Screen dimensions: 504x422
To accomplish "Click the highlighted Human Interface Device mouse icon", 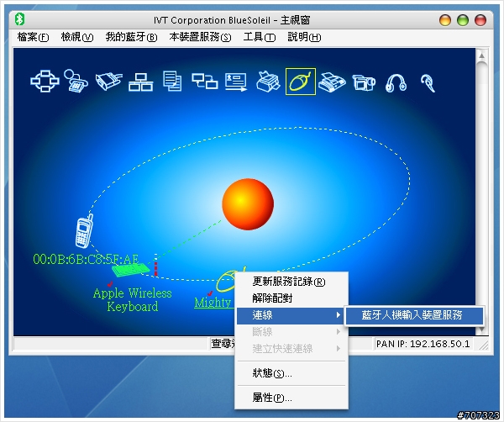I will (301, 82).
